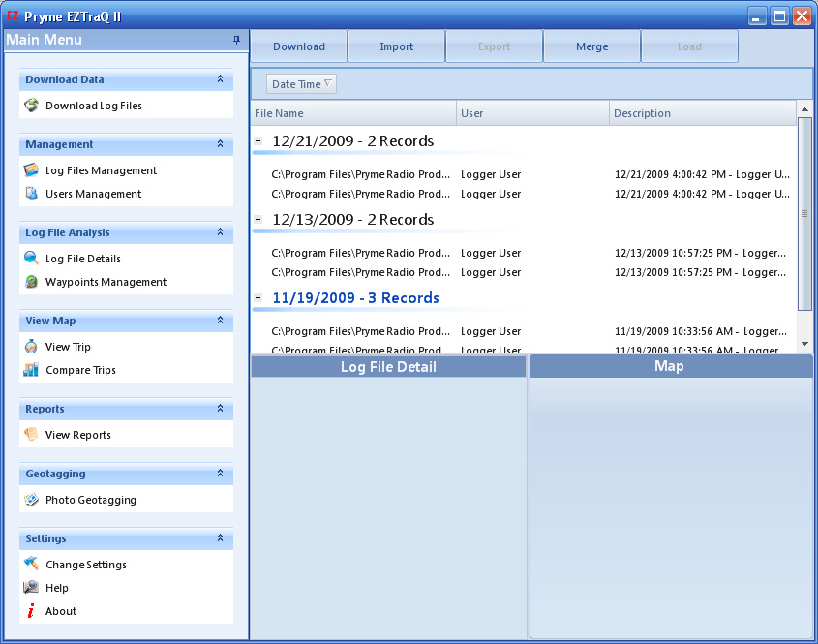Open Change Settings
Viewport: 818px width, 644px height.
point(86,565)
